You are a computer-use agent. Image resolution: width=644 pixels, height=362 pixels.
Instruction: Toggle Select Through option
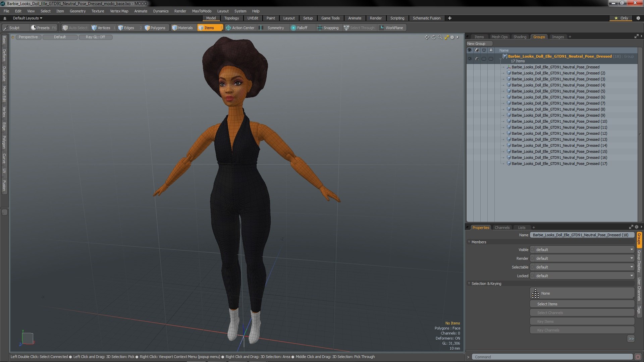tap(359, 28)
